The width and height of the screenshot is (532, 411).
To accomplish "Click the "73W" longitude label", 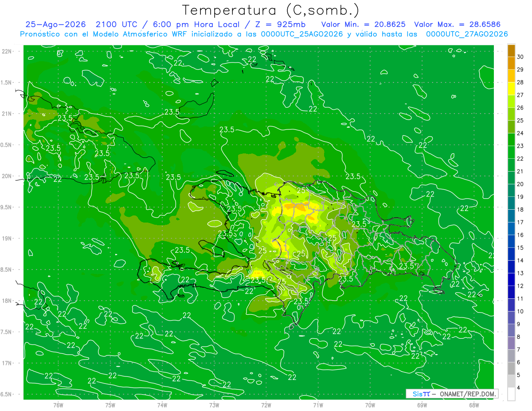I will pyautogui.click(x=214, y=405).
